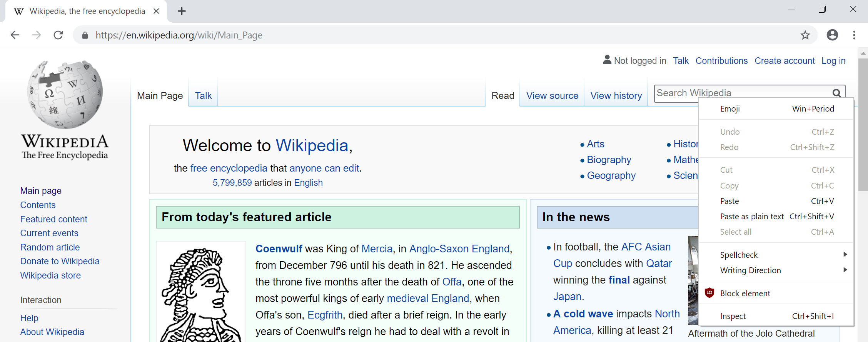Click the padlock site security icon
The height and width of the screenshot is (342, 868).
tap(85, 35)
